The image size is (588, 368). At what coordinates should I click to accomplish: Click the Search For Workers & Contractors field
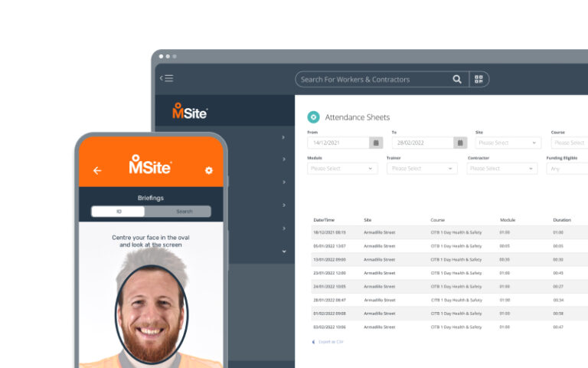coord(374,79)
